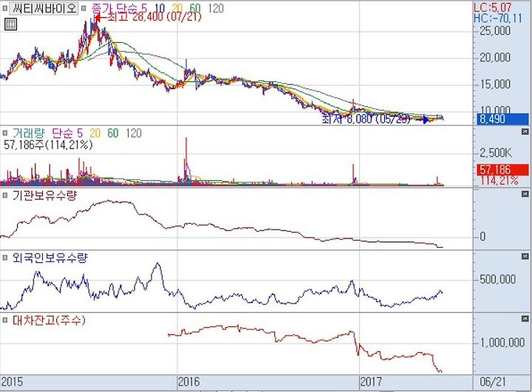The height and width of the screenshot is (392, 532).
Task: Close the 대차잔고(주수) panel
Action: pyautogui.click(x=525, y=319)
